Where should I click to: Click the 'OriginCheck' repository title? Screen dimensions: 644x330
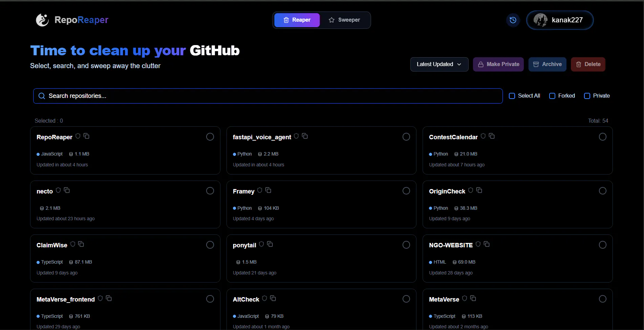click(447, 191)
